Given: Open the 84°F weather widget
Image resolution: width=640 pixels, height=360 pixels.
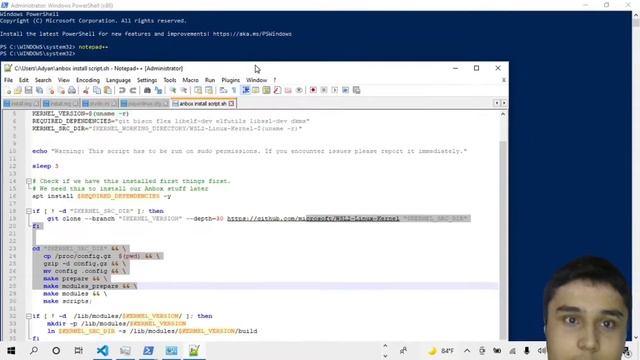Looking at the screenshot, I should point(441,351).
